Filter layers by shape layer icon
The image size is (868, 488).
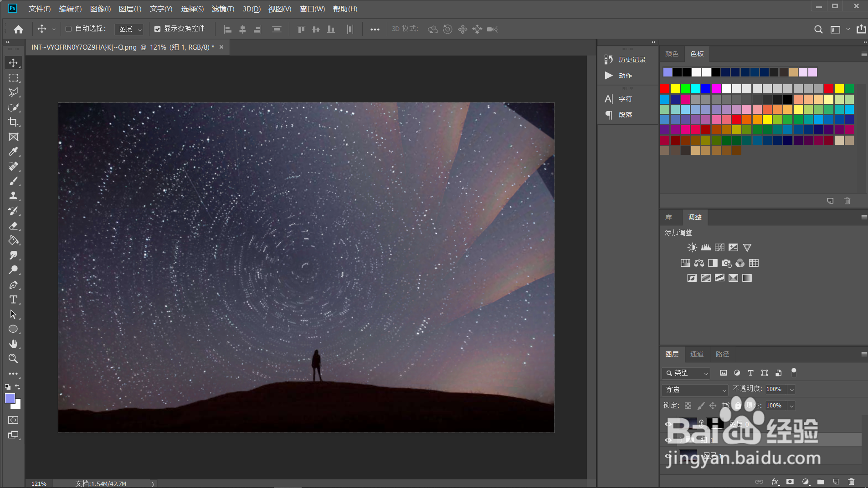coord(764,373)
